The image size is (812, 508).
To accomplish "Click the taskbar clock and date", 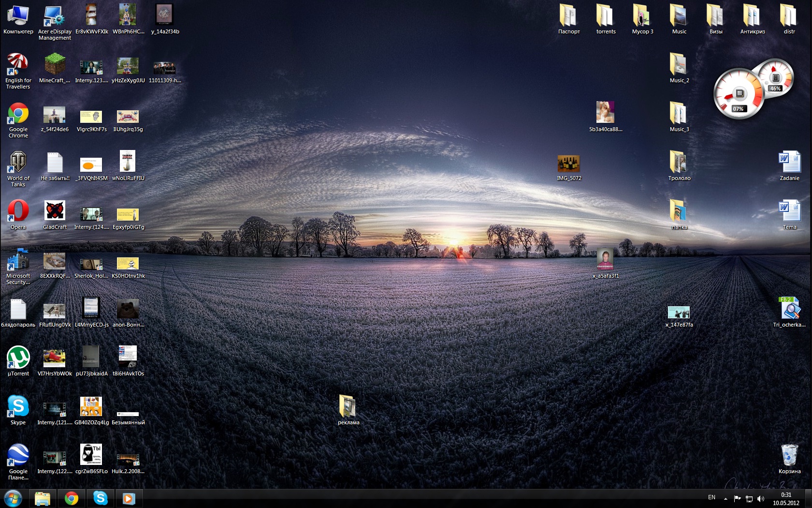I will click(786, 499).
